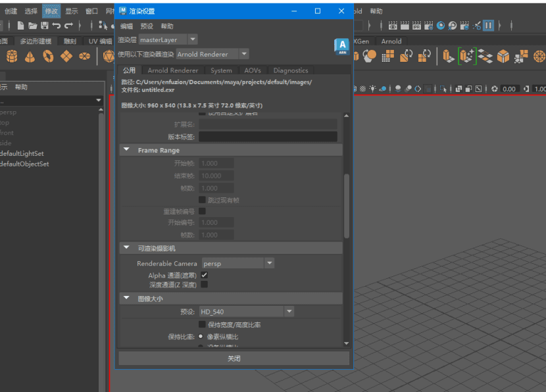Open the outliner panel dropdown arrow
Image resolution: width=546 pixels, height=392 pixels.
click(x=99, y=100)
